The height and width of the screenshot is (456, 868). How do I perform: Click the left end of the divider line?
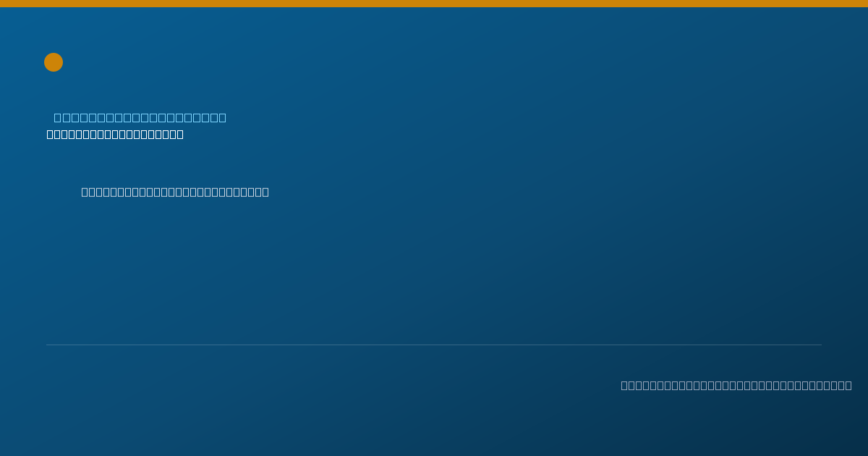(x=48, y=345)
